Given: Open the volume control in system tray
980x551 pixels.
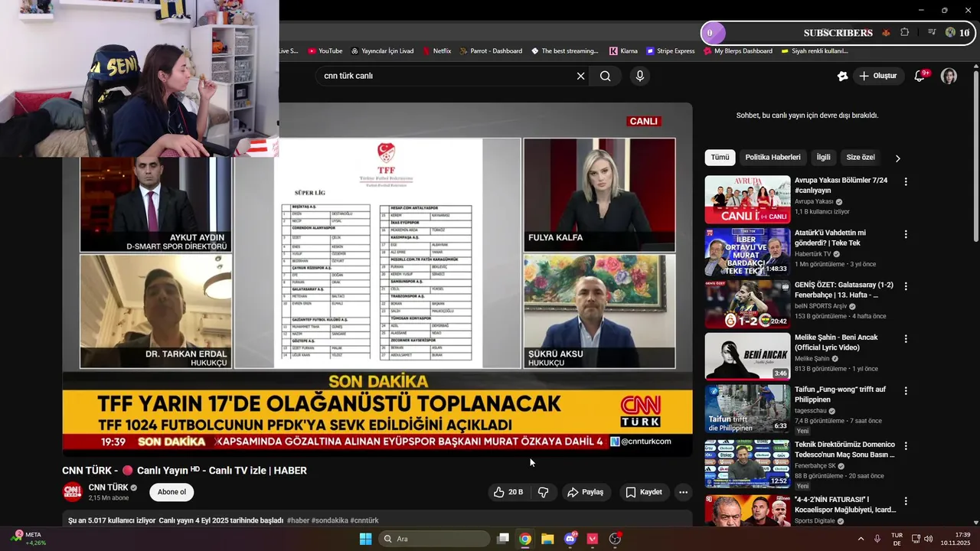Looking at the screenshot, I should (x=928, y=539).
